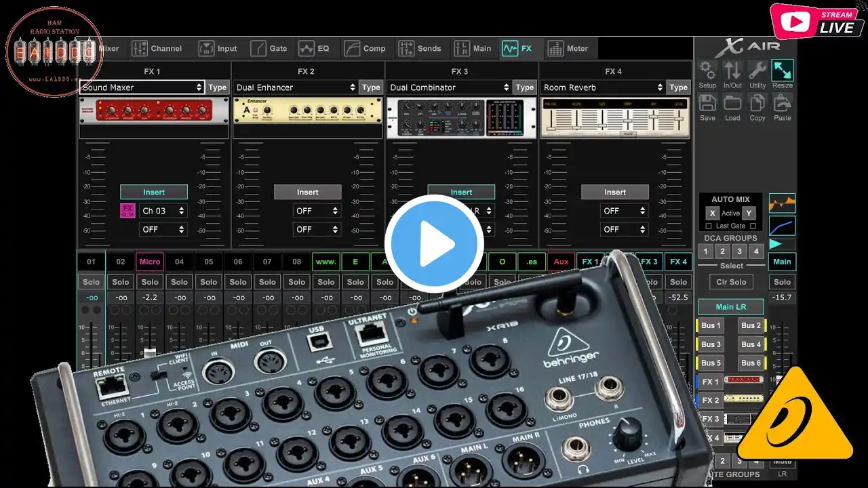Toggle the FX 2 Insert button
Image resolution: width=868 pixels, height=488 pixels.
pos(308,192)
